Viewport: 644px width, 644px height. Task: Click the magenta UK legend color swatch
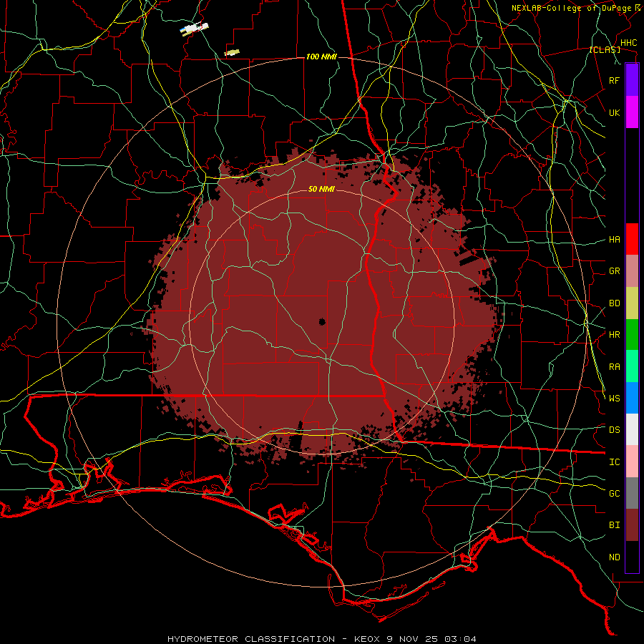(632, 112)
